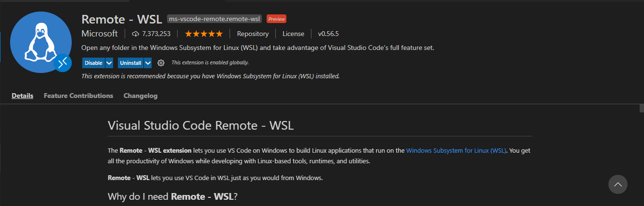Click the vertical scrollbar thumb
Image resolution: width=644 pixels, height=206 pixels.
[642, 108]
